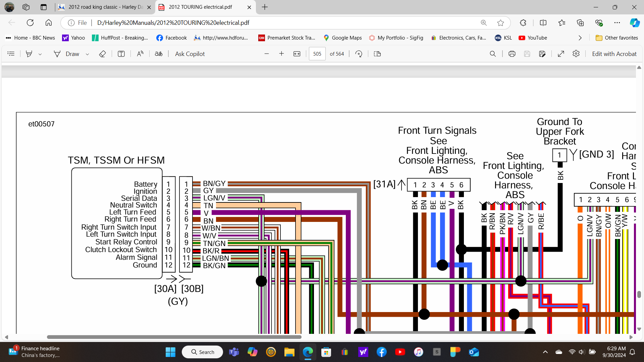The image size is (644, 362).
Task: Toggle favorite star for this page
Action: pyautogui.click(x=500, y=23)
